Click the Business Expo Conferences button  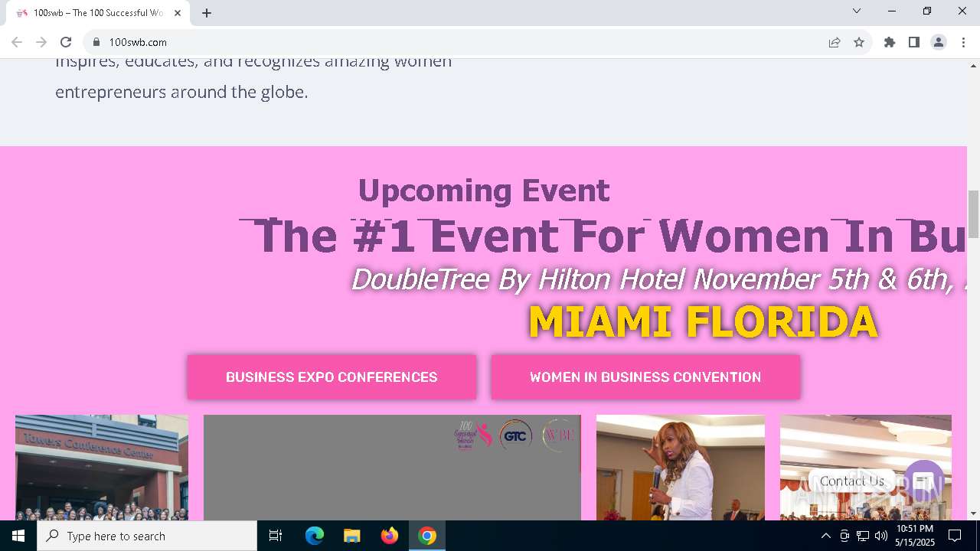[x=332, y=377]
